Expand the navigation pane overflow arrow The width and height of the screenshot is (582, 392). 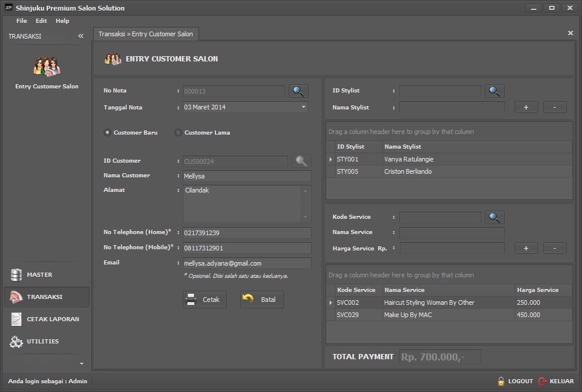point(81,364)
